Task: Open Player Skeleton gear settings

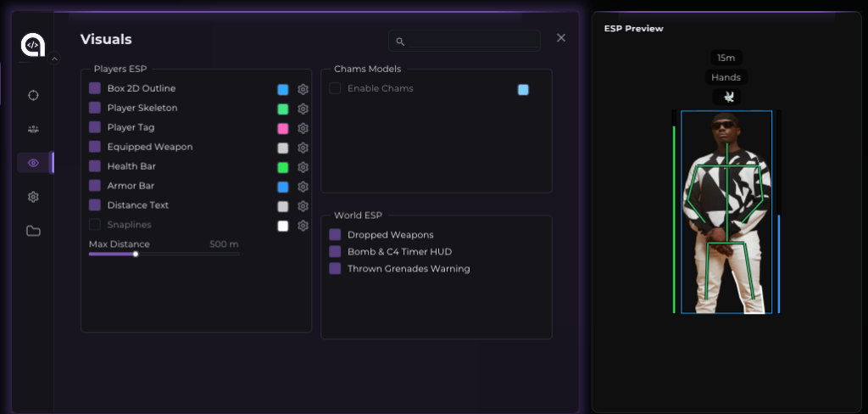Action: tap(303, 109)
